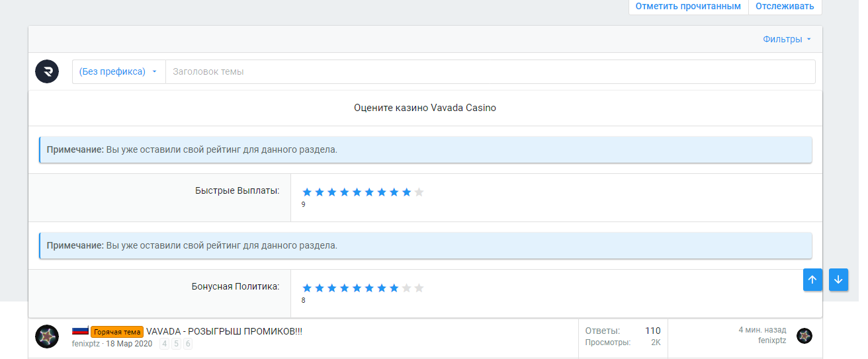The image size is (868, 359).
Task: Click the Russian flag icon on the thread
Action: point(80,331)
